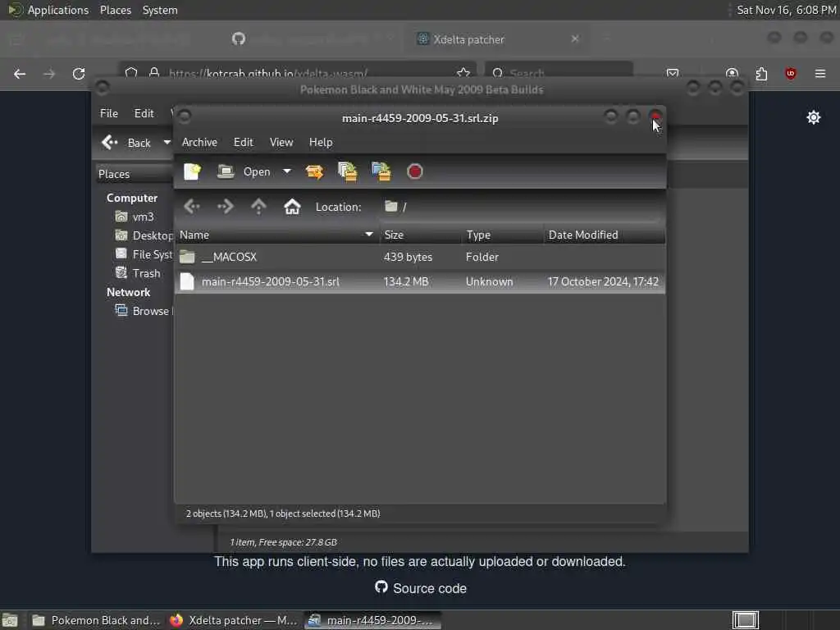
Task: Switch to the GitHub browser tab
Action: pos(311,39)
